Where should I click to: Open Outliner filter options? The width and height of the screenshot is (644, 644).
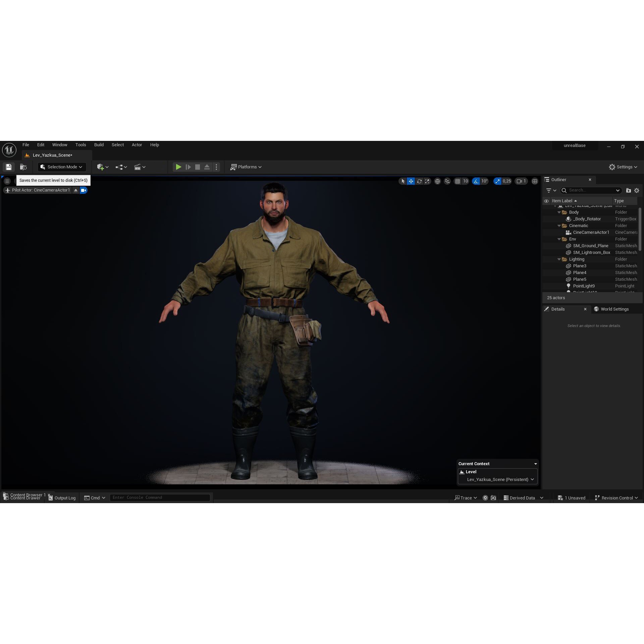551,191
